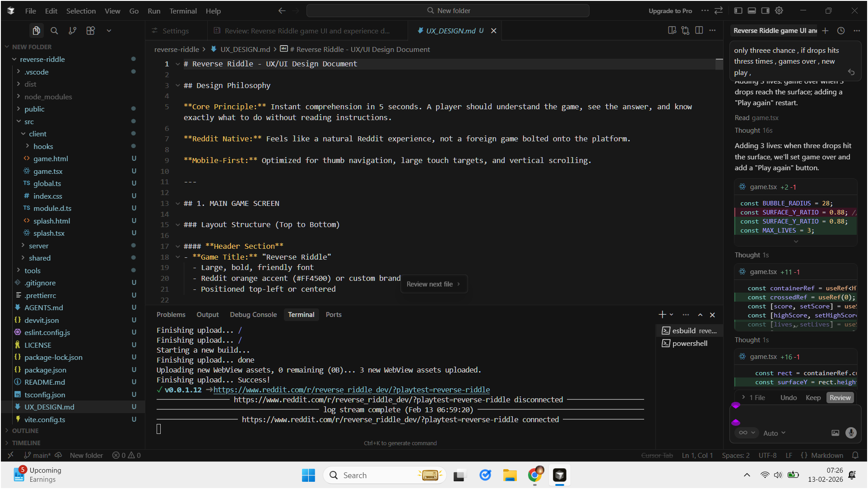Open the reddit playtest URL link
Image resolution: width=868 pixels, height=489 pixels.
pyautogui.click(x=352, y=390)
